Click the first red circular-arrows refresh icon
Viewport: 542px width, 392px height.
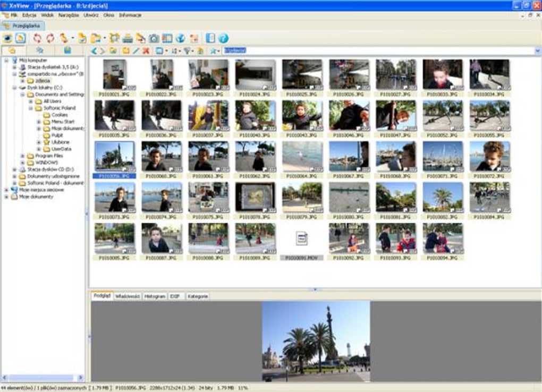pos(37,38)
